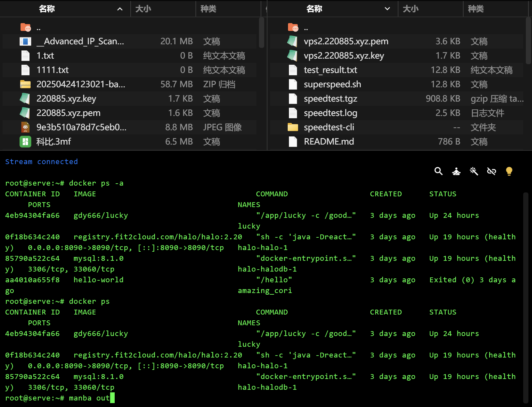
Task: Click the 220885.xyz.pem file icon
Action: click(x=25, y=113)
